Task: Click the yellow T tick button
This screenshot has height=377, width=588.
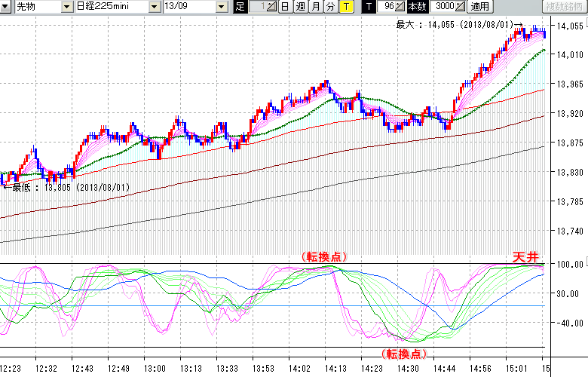Action: [346, 7]
